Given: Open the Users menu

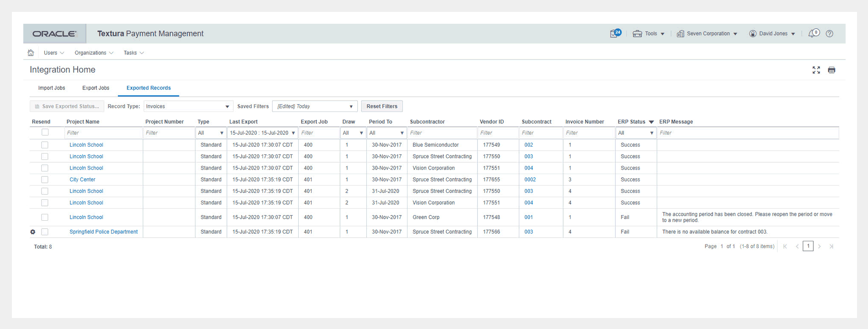Looking at the screenshot, I should 54,53.
